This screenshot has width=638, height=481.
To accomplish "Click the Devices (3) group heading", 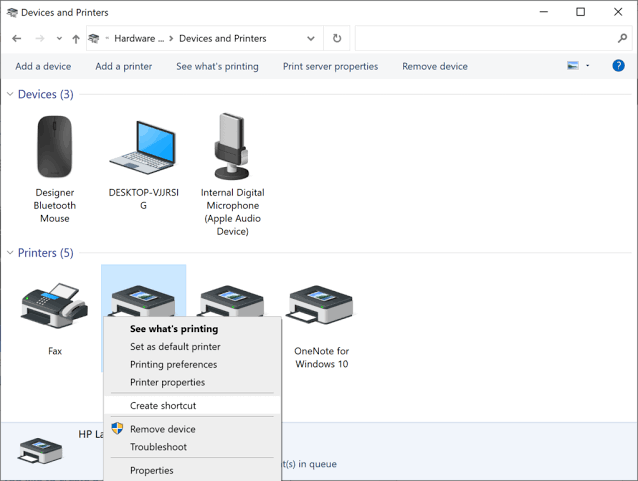I will pos(46,94).
